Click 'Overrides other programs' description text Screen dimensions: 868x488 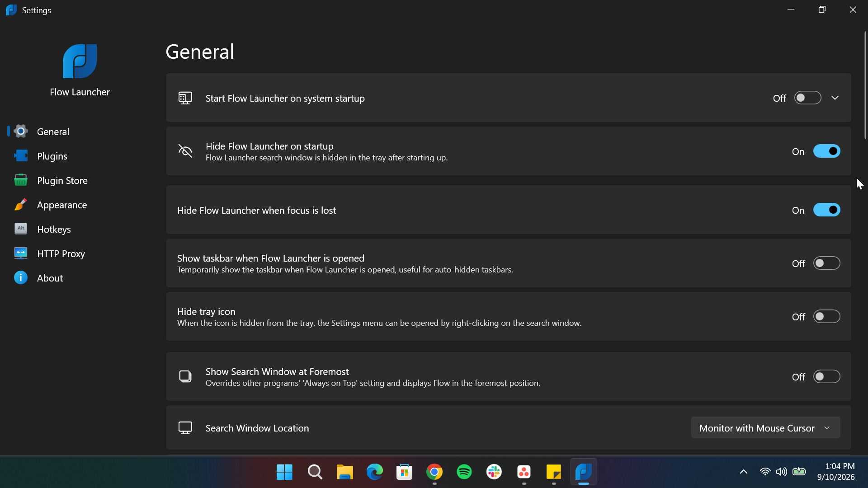point(373,383)
